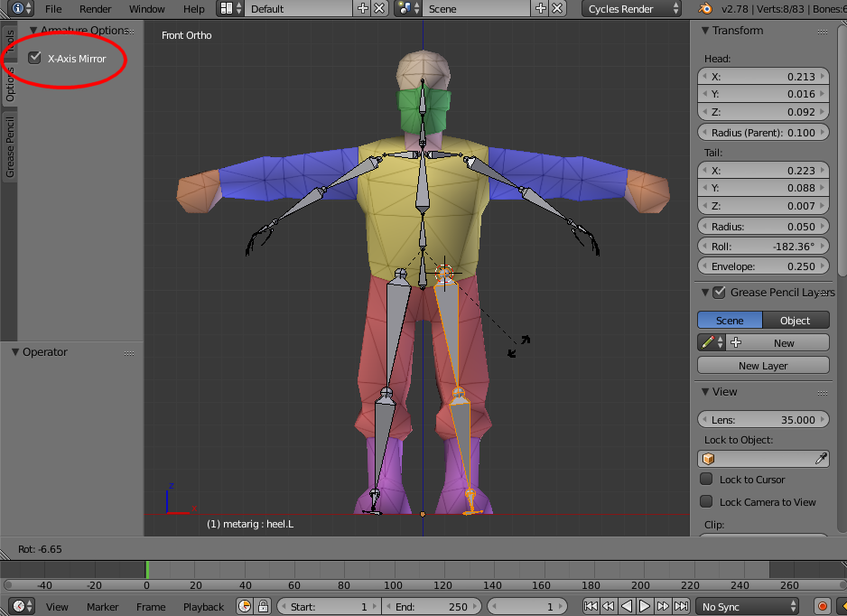Adjust the Head X value slider
Viewport: 847px width, 616px height.
coord(763,76)
